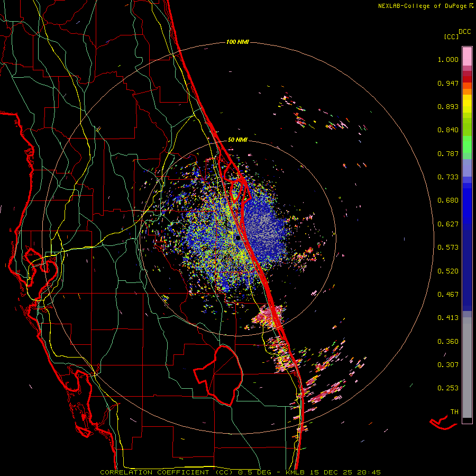Select the 0.680 scale value

coord(448,200)
